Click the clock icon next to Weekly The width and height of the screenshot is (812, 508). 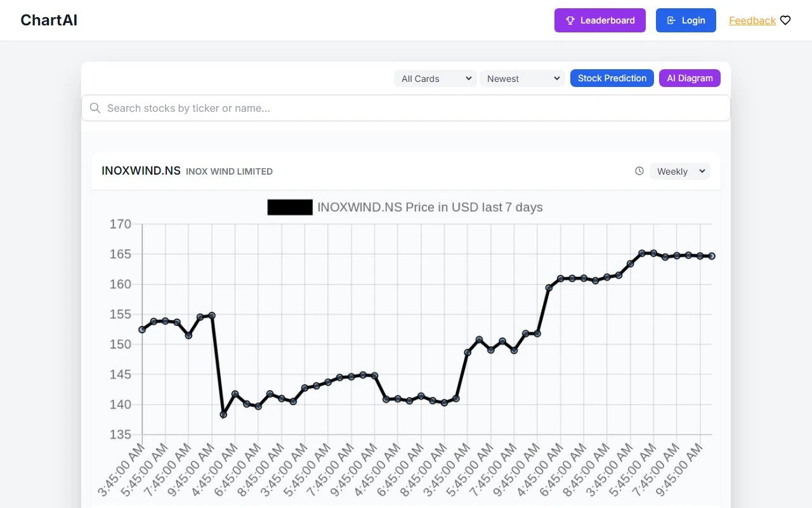point(639,171)
